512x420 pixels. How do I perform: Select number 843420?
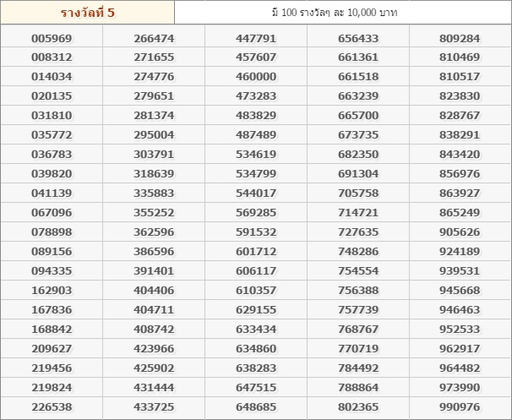coord(460,154)
